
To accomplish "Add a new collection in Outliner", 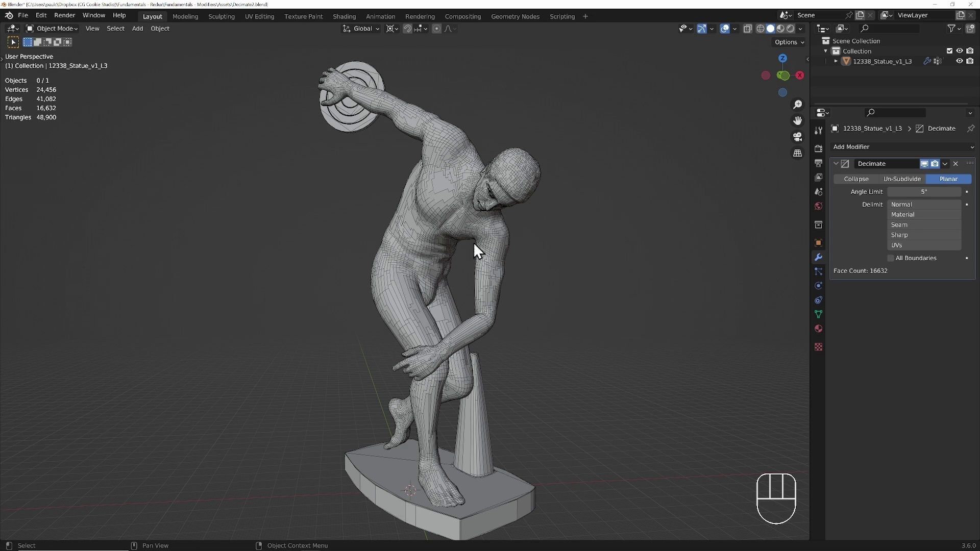I will (970, 29).
